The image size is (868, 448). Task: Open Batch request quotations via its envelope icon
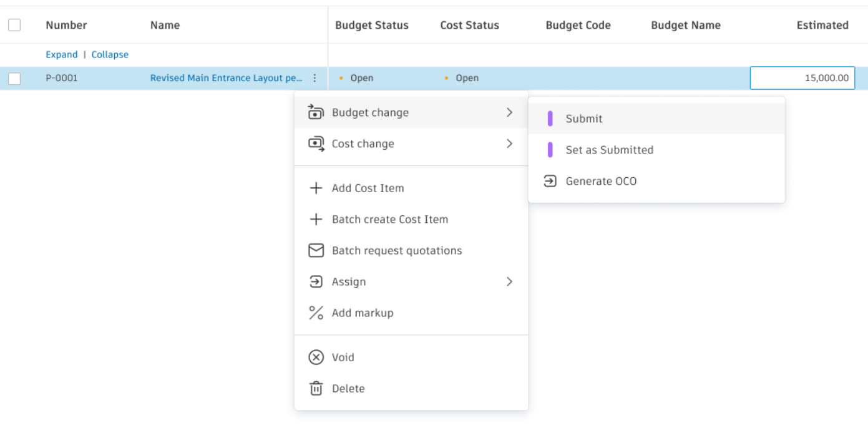point(316,250)
